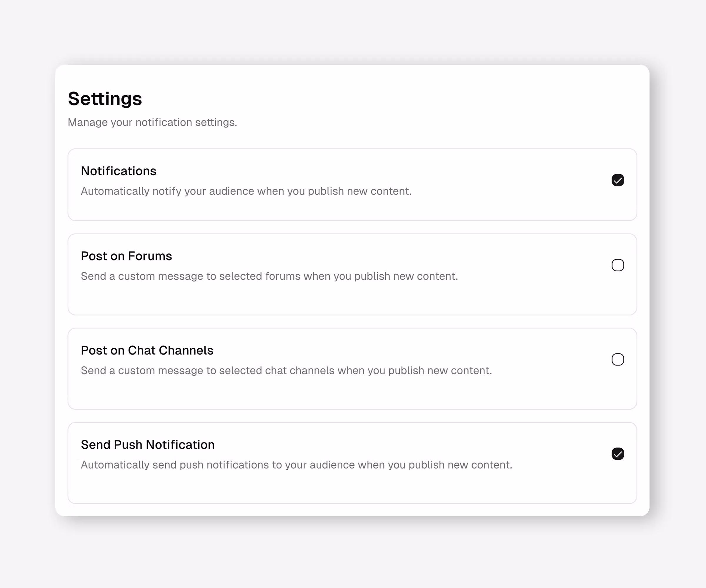
Task: Click the 'Automatically notify your audience' description
Action: [246, 191]
